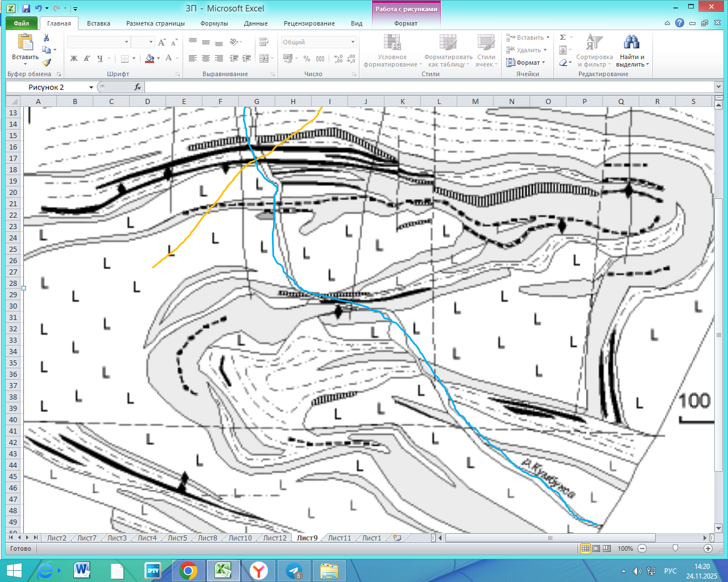Viewport: 728px width, 582px height.
Task: Open the number format Общий dropdown
Action: 353,42
